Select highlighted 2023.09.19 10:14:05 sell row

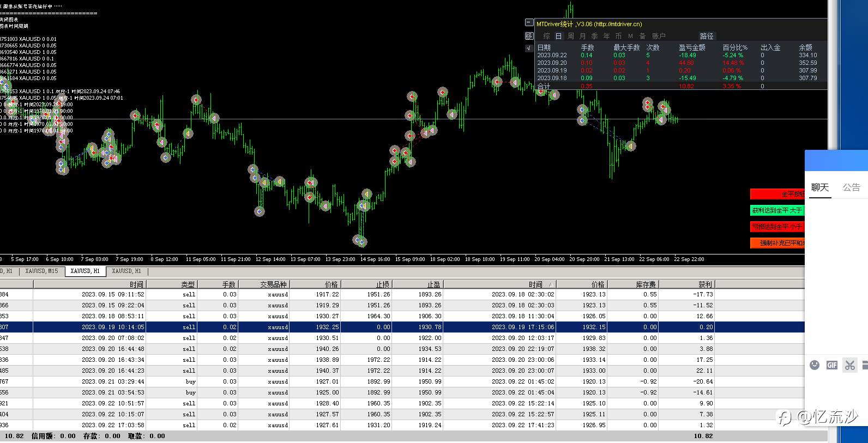click(402, 327)
